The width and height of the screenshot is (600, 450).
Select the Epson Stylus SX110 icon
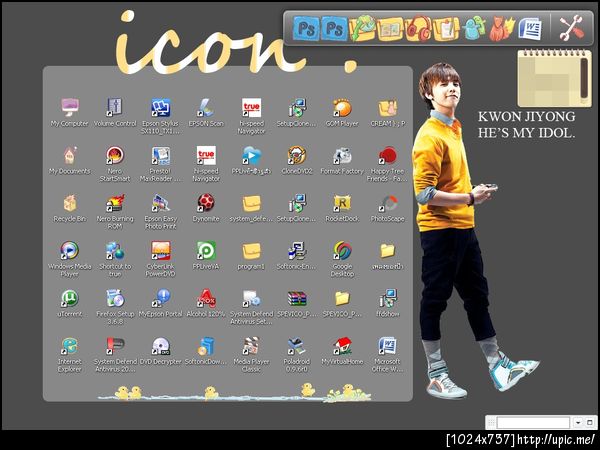(x=160, y=116)
